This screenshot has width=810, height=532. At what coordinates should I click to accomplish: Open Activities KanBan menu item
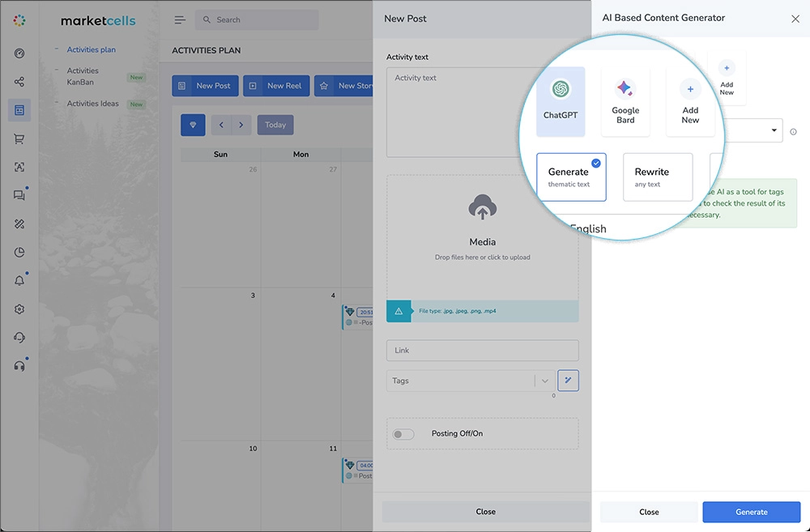pos(83,76)
